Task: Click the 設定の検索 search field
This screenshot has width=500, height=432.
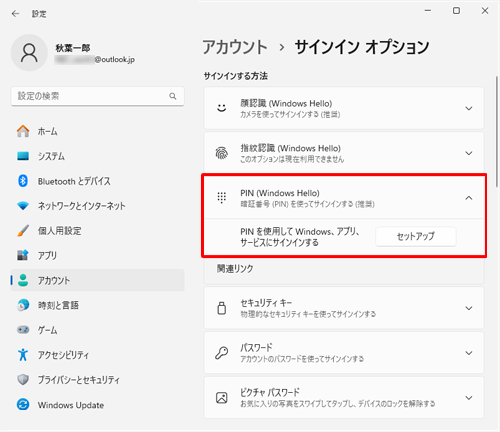Action: [x=97, y=96]
